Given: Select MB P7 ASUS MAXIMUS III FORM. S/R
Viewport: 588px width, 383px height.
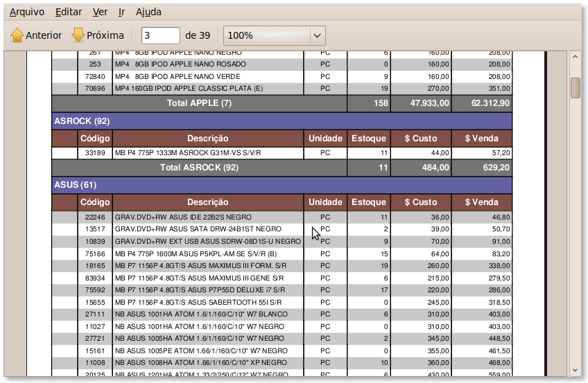Looking at the screenshot, I should (x=200, y=265).
